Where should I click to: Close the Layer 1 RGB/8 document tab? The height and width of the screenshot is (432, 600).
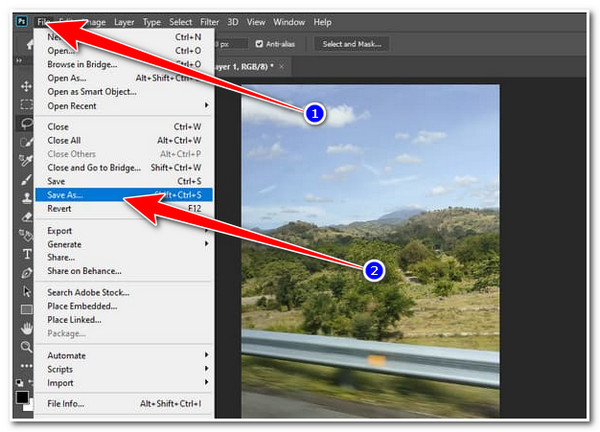282,67
